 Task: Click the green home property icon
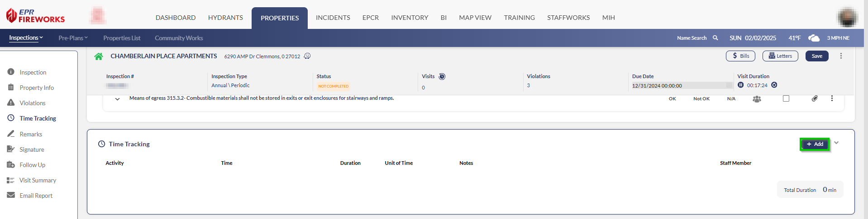tap(98, 56)
